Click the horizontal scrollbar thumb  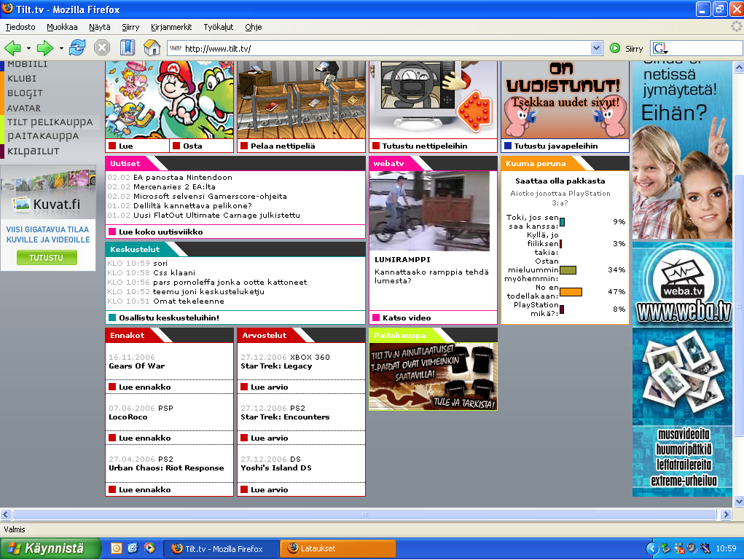coord(364,514)
